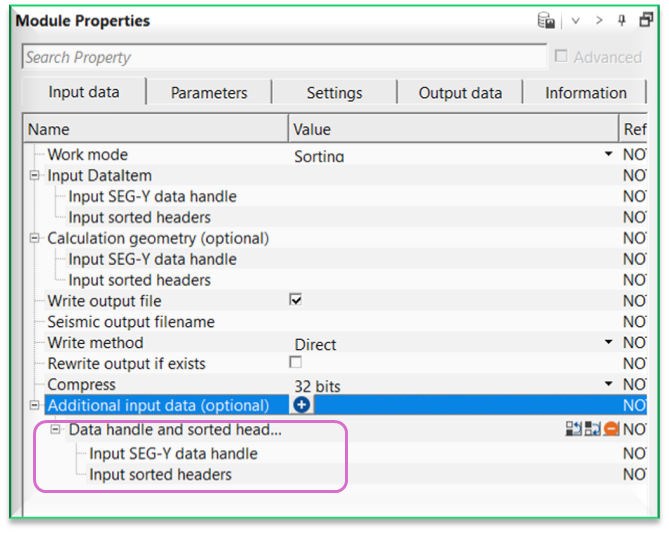Viewport: 669px width, 533px height.
Task: Pin the Module Properties panel
Action: (624, 20)
